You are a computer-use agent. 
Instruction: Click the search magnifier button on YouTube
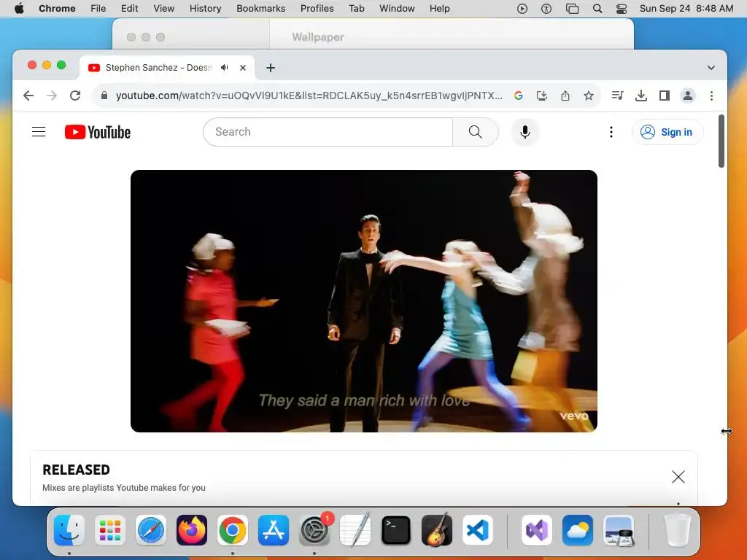475,132
